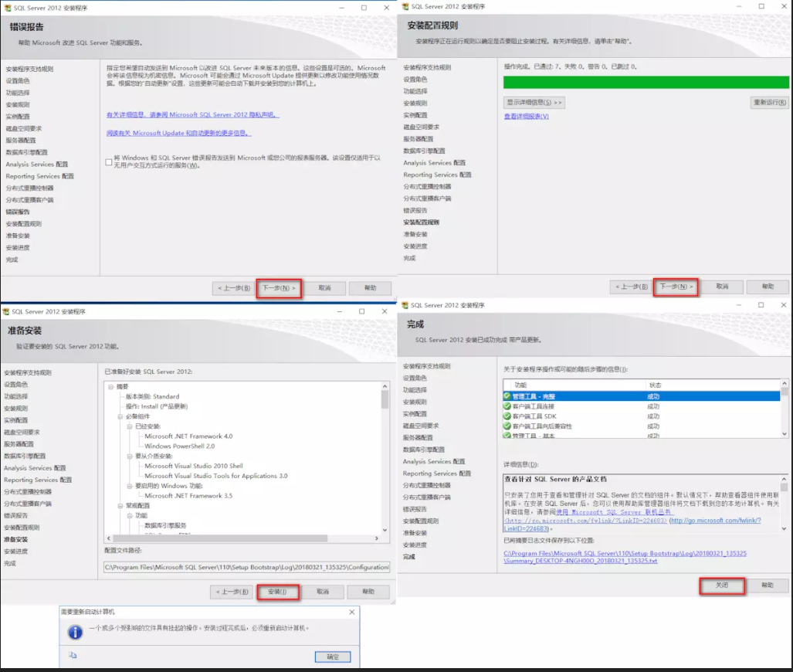Select Microsoft .NET Framework 3.5 in tree

pos(188,496)
